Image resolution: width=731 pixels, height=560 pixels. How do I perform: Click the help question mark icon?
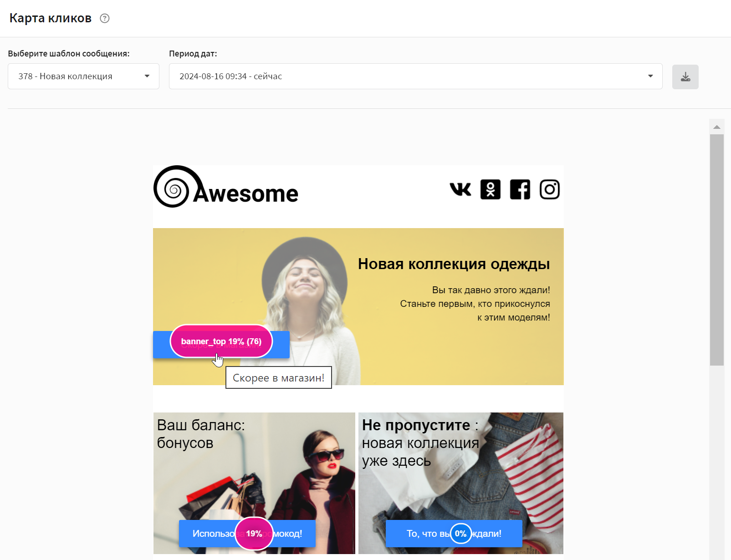(x=105, y=18)
